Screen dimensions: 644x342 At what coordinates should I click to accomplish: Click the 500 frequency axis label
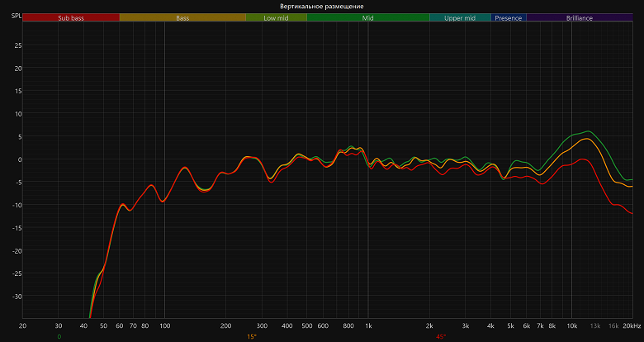[307, 326]
